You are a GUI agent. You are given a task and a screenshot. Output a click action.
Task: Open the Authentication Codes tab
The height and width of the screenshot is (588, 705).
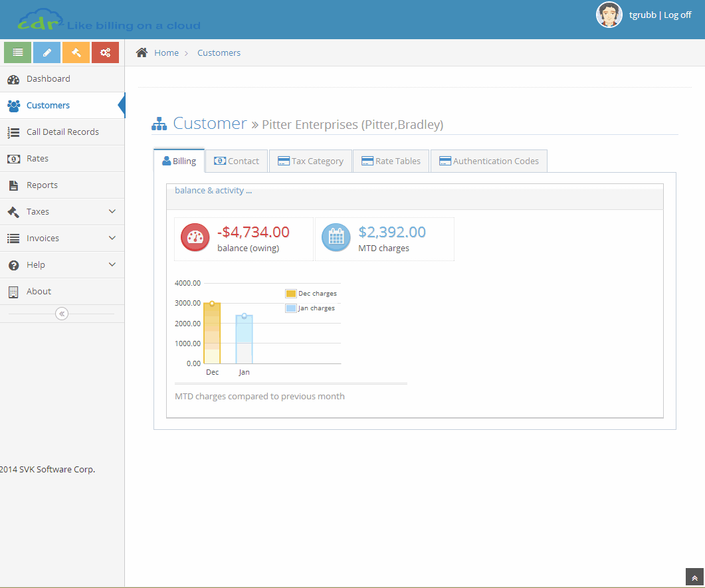pyautogui.click(x=489, y=161)
